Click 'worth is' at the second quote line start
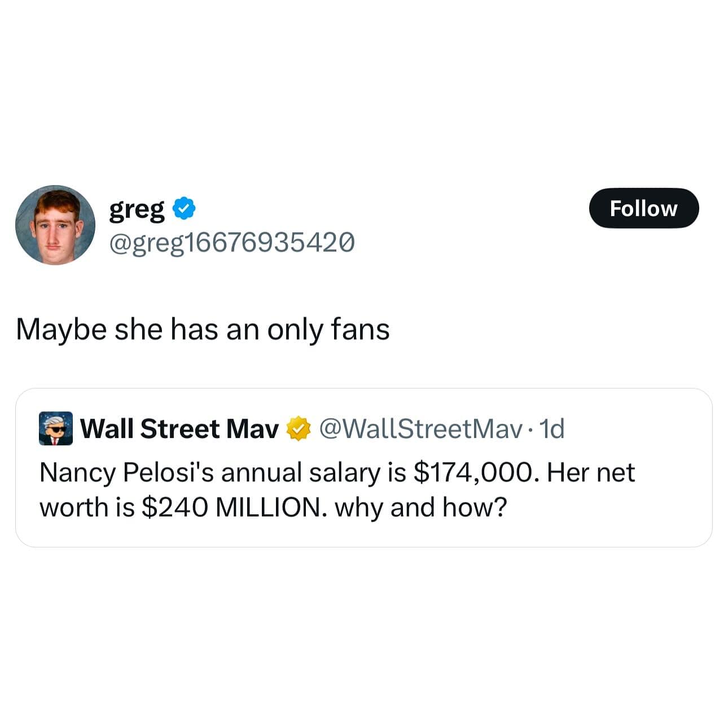 click(87, 507)
